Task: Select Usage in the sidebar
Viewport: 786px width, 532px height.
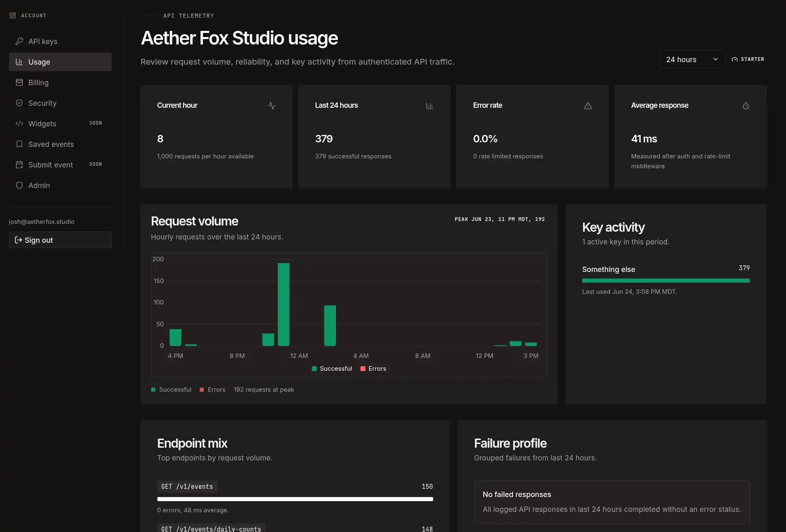Action: point(60,62)
